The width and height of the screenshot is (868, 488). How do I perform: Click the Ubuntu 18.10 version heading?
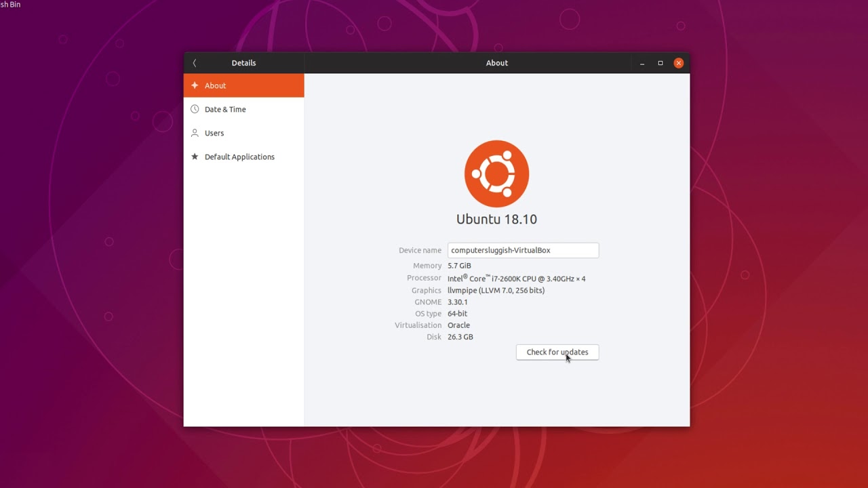click(x=496, y=219)
